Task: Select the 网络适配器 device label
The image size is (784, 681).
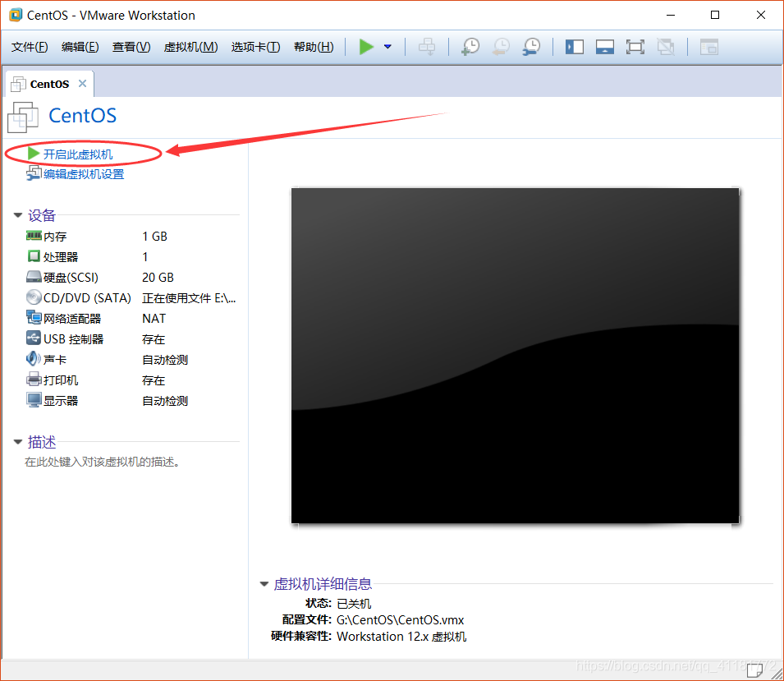Action: (72, 319)
